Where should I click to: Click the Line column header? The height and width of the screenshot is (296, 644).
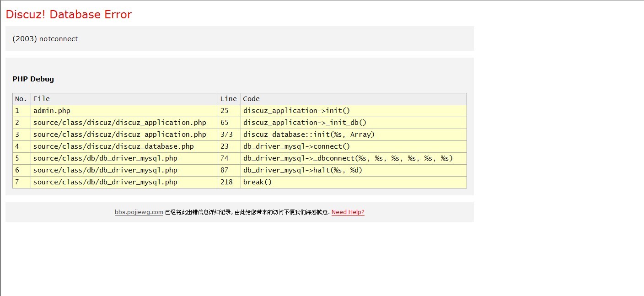(x=229, y=99)
